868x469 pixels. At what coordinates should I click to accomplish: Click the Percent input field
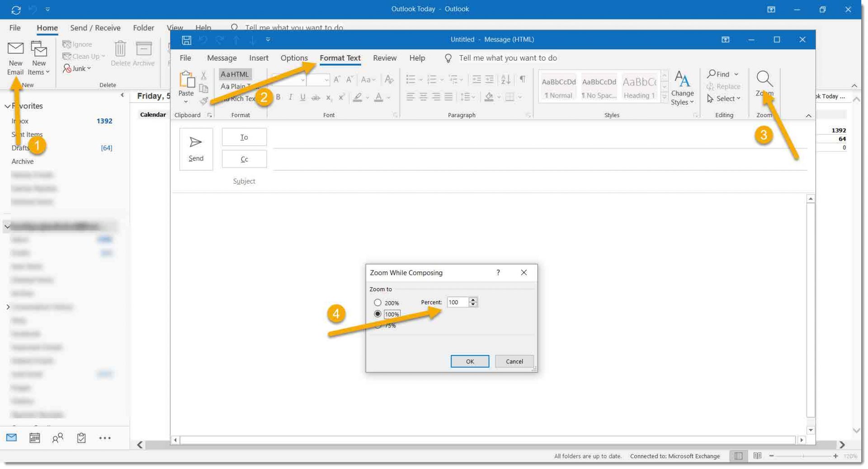pyautogui.click(x=458, y=302)
